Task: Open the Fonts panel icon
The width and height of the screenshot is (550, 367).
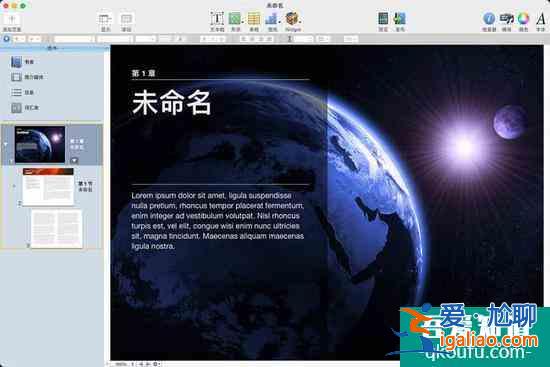Action: tap(541, 21)
